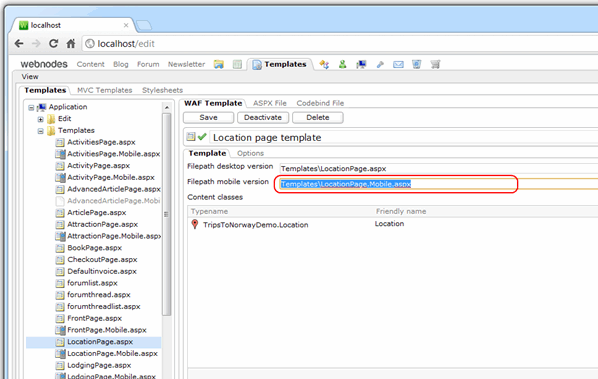Click the Delete button
598x379 pixels.
(x=318, y=118)
